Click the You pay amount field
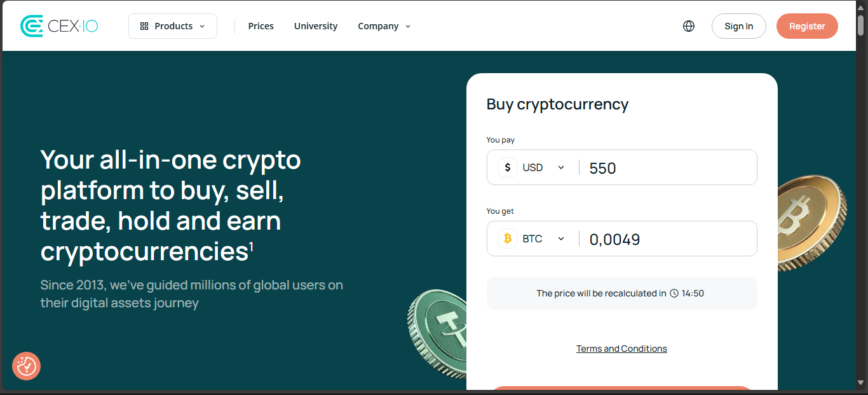 (667, 168)
